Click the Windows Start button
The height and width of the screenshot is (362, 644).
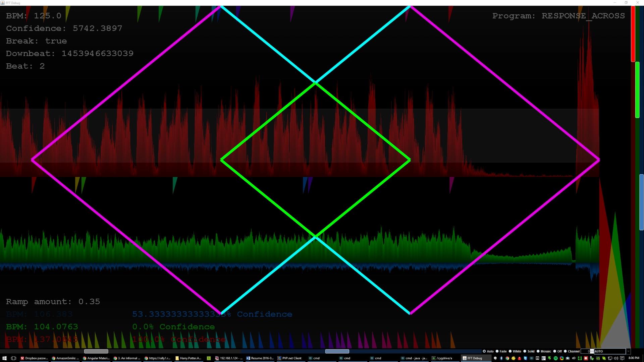[4, 358]
